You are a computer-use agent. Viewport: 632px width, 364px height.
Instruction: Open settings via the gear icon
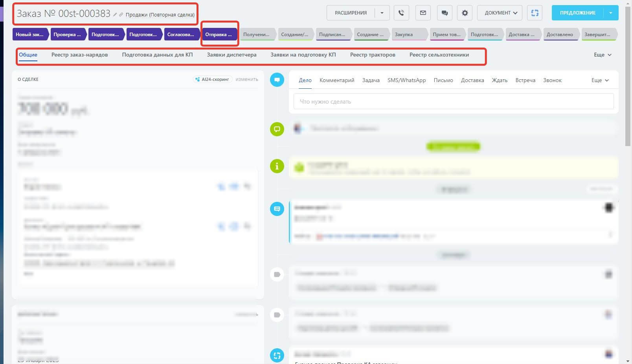click(x=465, y=13)
